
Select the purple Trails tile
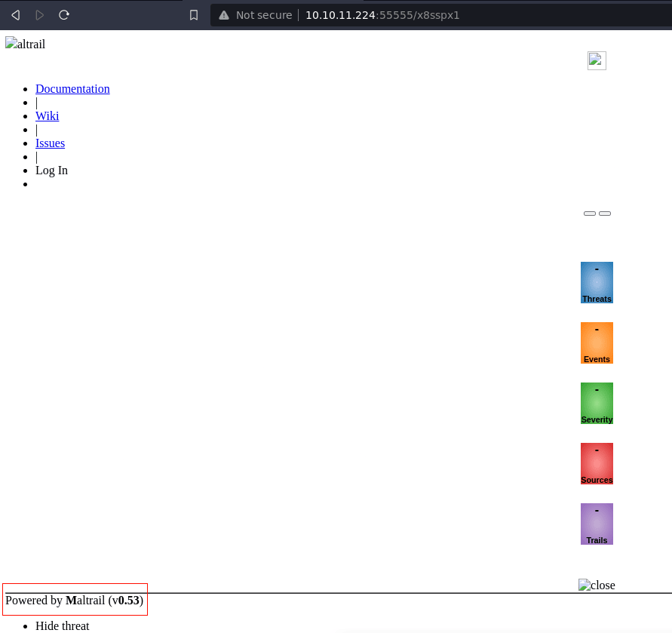[x=597, y=524]
